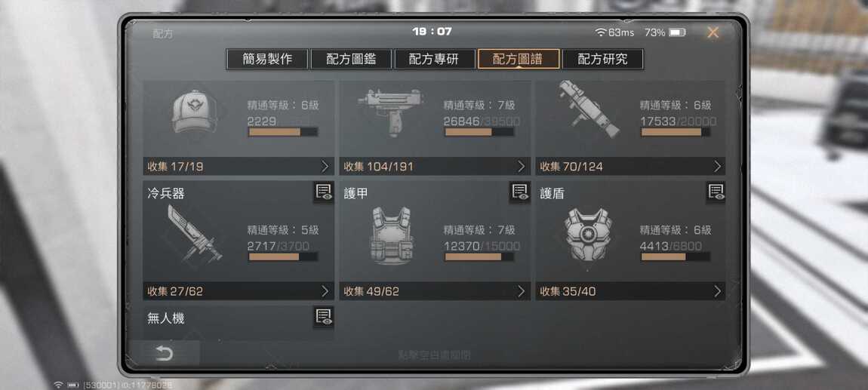Click the back arrow return icon
This screenshot has width=868, height=390.
(164, 354)
